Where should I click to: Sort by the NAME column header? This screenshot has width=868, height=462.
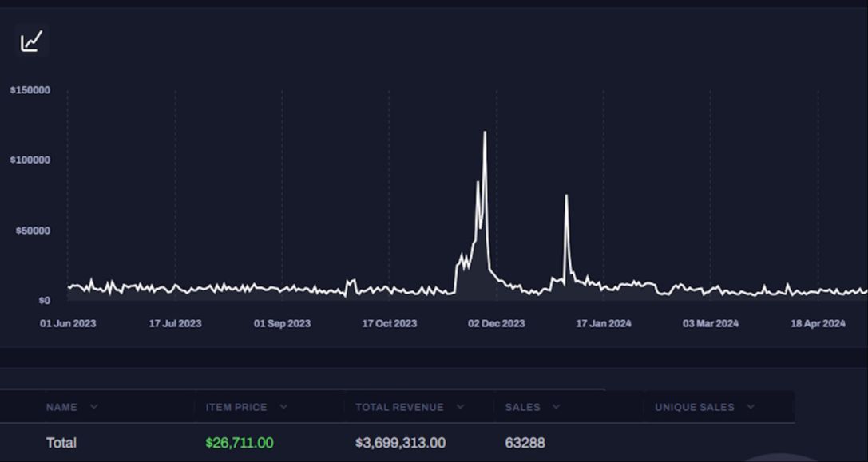61,407
